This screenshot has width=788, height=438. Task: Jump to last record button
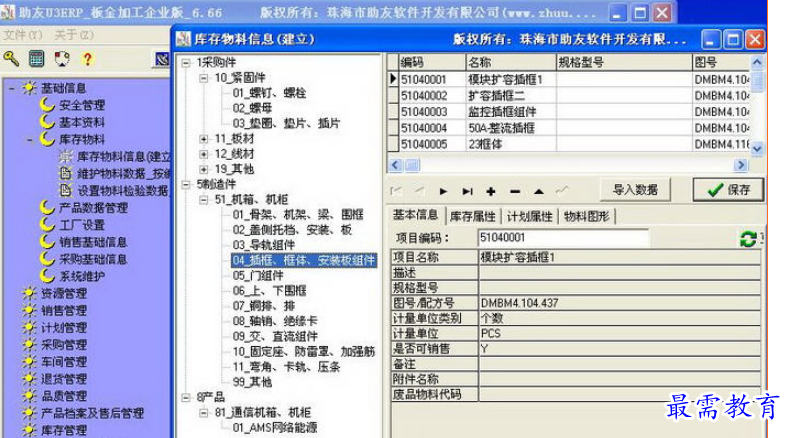pos(467,191)
